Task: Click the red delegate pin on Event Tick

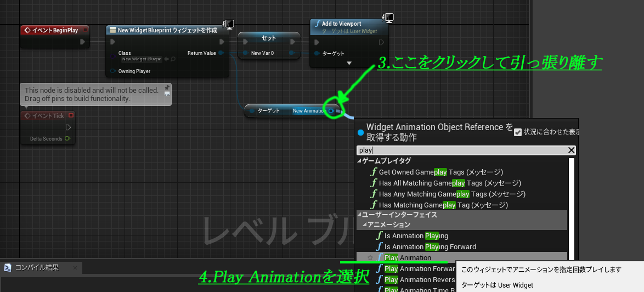Action: pos(71,116)
